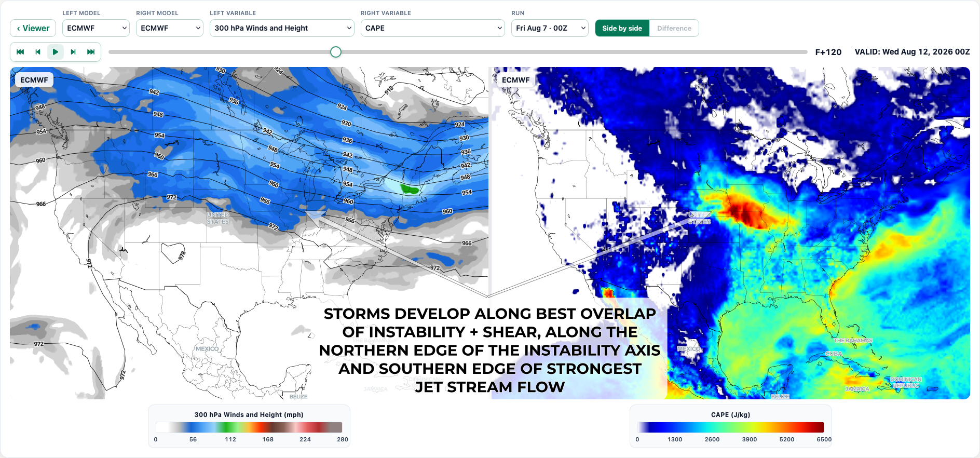Switch to Difference view mode
980x458 pixels.
[674, 28]
